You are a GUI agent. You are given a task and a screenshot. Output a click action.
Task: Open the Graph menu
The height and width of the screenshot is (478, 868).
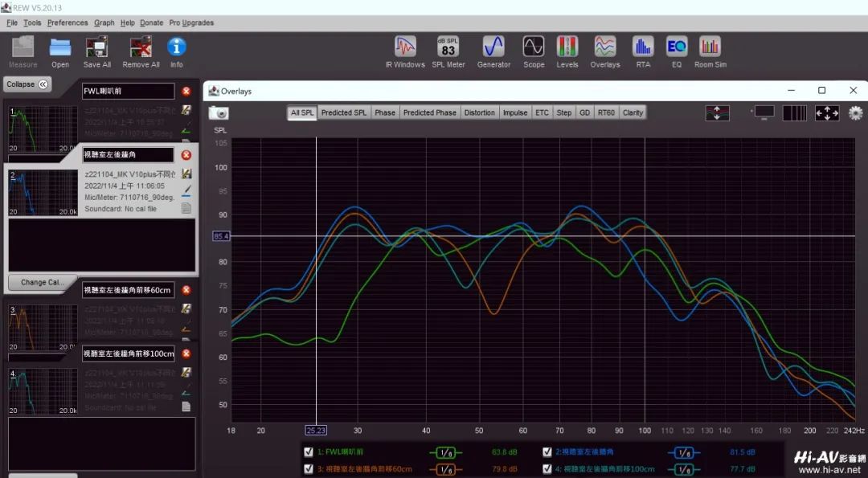click(104, 22)
